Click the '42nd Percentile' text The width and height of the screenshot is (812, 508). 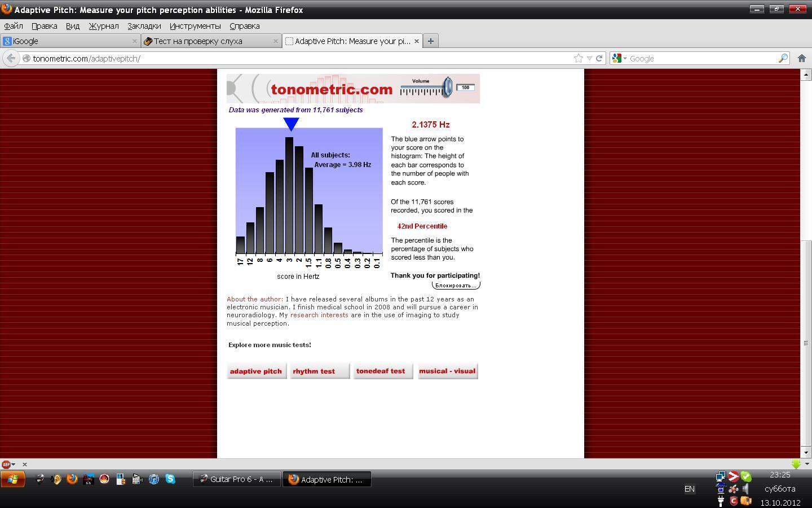(422, 226)
